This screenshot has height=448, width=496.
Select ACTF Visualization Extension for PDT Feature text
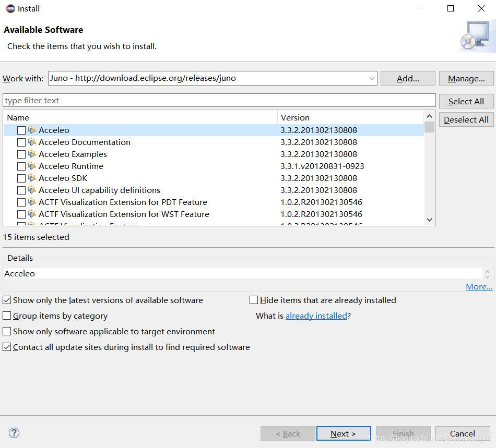coord(123,202)
